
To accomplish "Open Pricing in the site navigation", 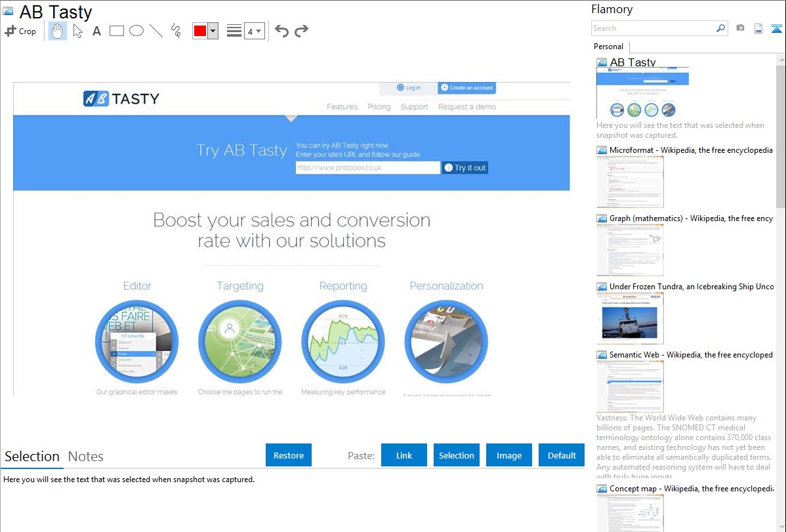I will pos(379,107).
